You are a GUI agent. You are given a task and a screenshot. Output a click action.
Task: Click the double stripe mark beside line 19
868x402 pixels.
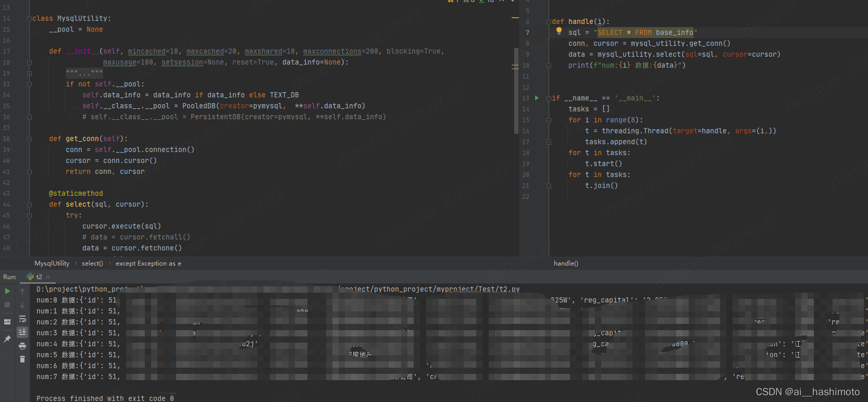pyautogui.click(x=515, y=67)
